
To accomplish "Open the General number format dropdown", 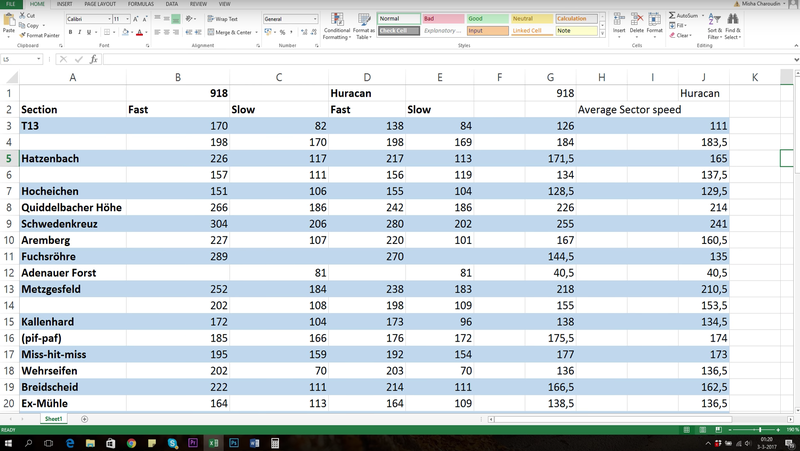I will tap(315, 19).
